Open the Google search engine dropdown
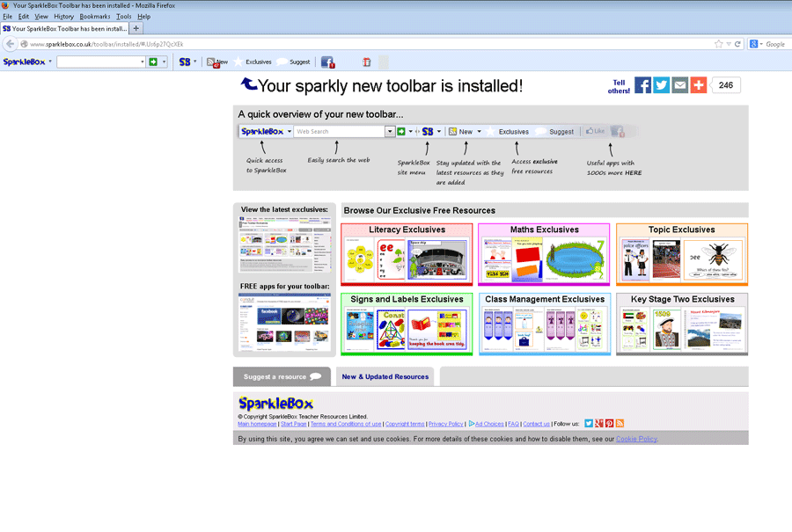 758,44
